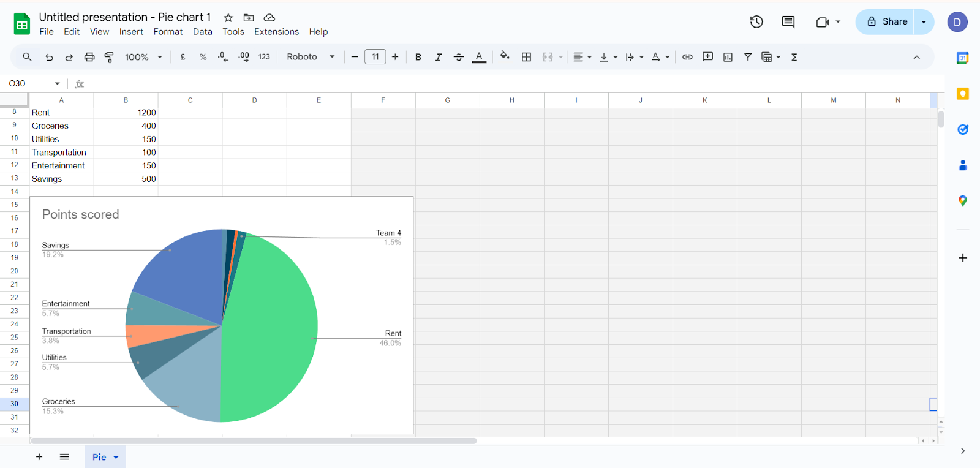980x468 pixels.
Task: Open the Insert menu
Action: click(x=131, y=32)
